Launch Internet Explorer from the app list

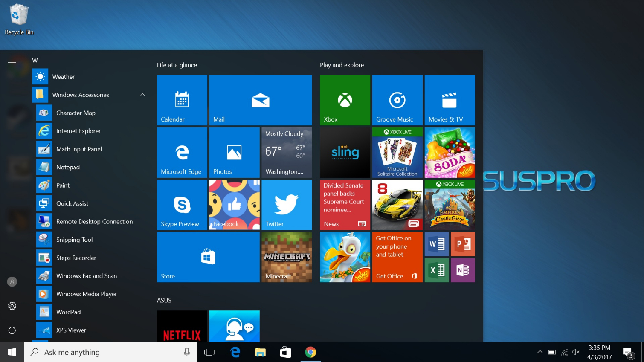pos(91,131)
